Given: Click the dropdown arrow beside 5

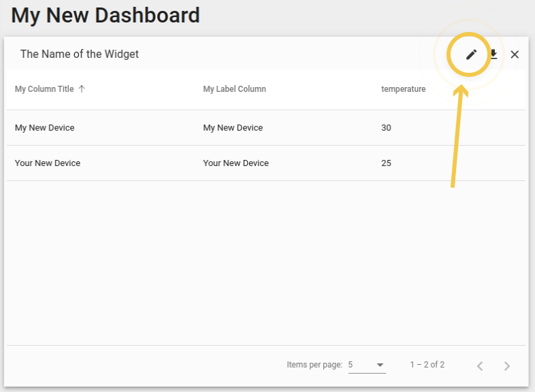Looking at the screenshot, I should 380,365.
